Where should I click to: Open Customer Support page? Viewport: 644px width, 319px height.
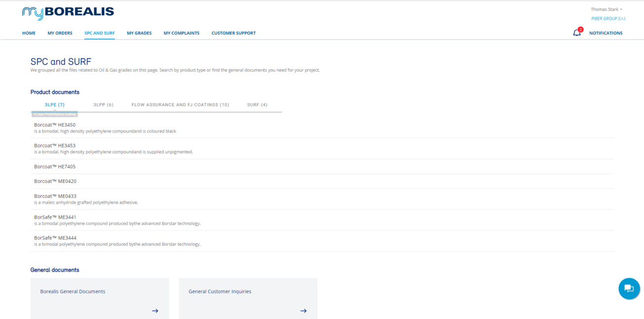tap(234, 33)
